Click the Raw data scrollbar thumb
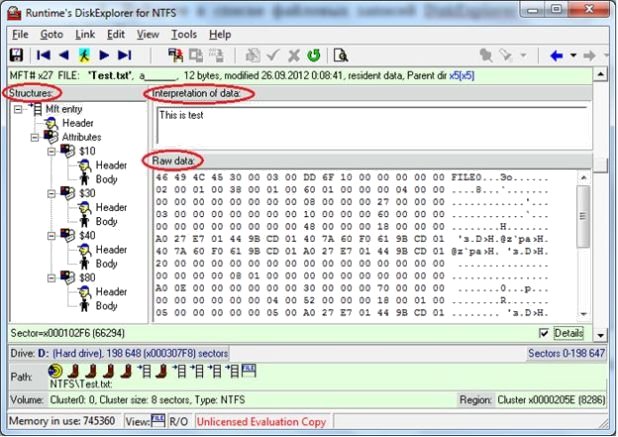 coord(583,216)
